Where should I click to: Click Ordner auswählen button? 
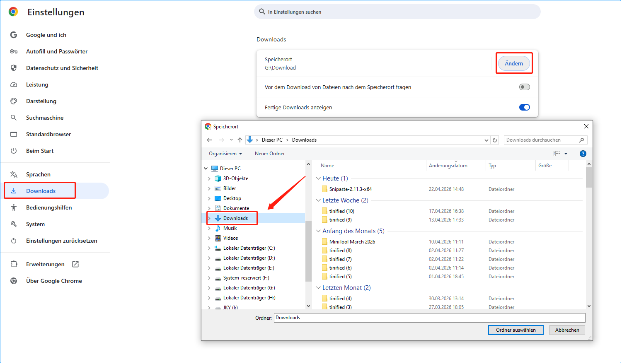516,330
